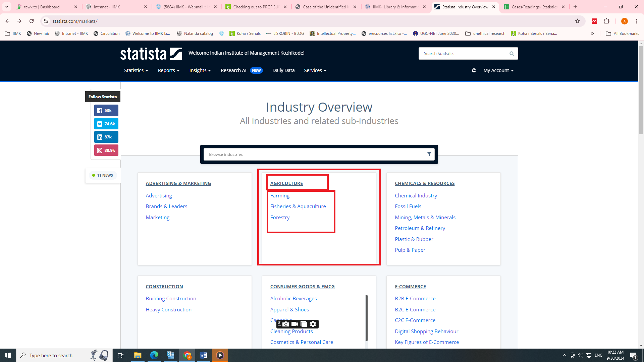Switch to the IIMK- Library & Information tab
The image size is (644, 362).
(x=394, y=7)
